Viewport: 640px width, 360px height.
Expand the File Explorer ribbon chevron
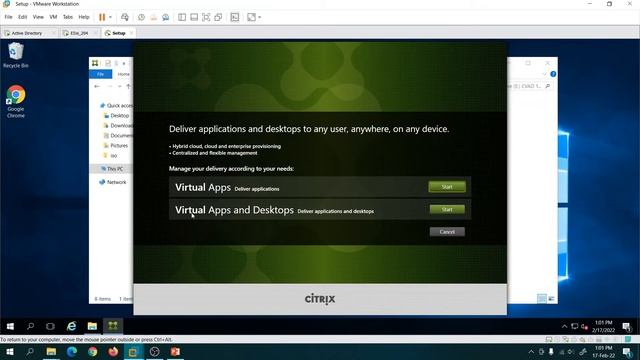point(544,74)
